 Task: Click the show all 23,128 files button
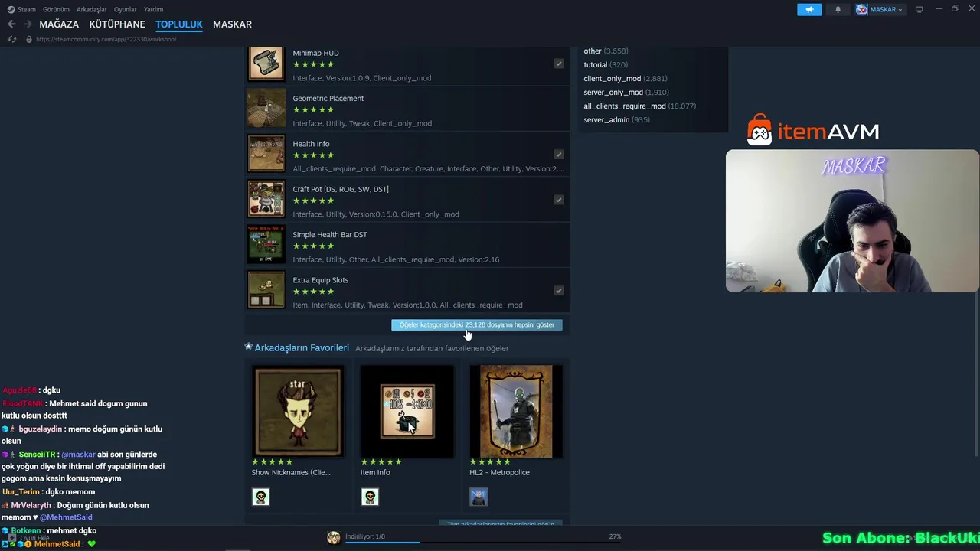476,325
